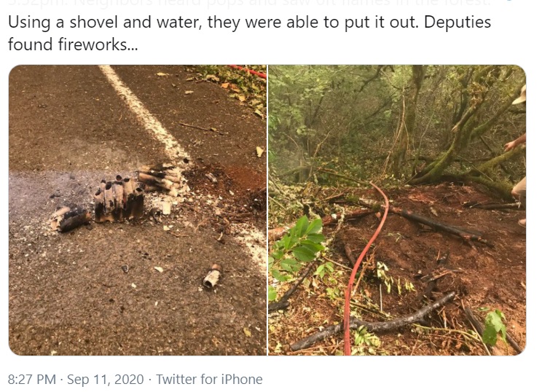
Task: Click the tweet text 'Using a shovel and water'
Action: 102,22
